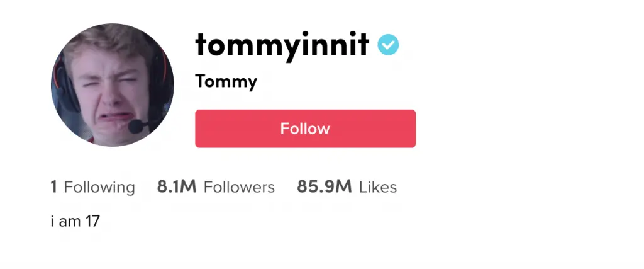View the Followers label
Image resolution: width=644 pixels, height=269 pixels.
tap(239, 187)
